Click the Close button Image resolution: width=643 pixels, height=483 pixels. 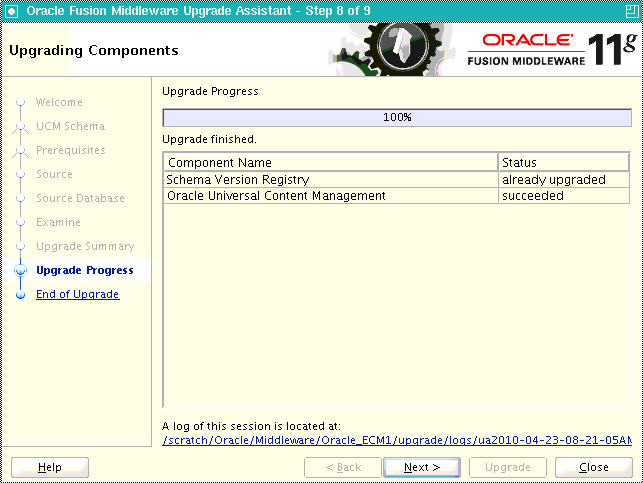pos(593,467)
